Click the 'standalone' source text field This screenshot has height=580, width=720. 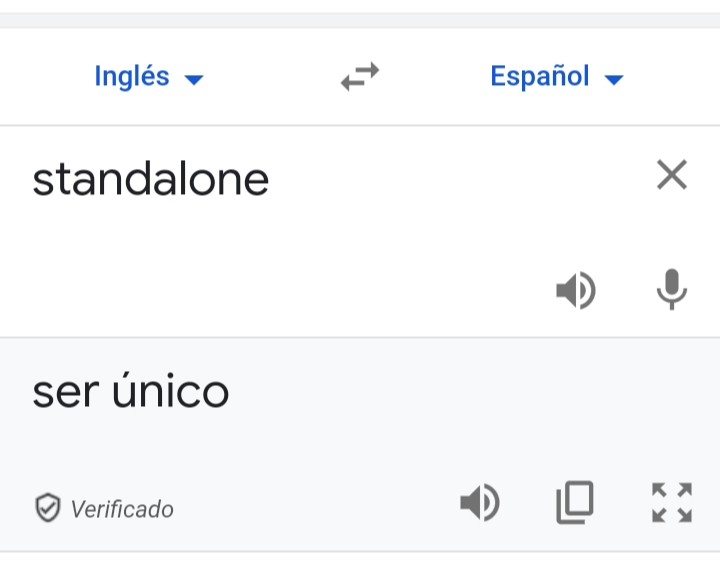[151, 180]
